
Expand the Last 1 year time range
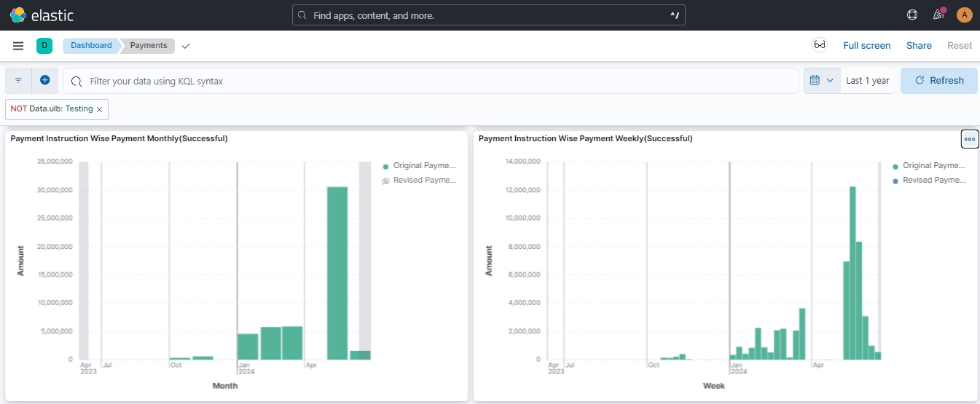pyautogui.click(x=867, y=81)
